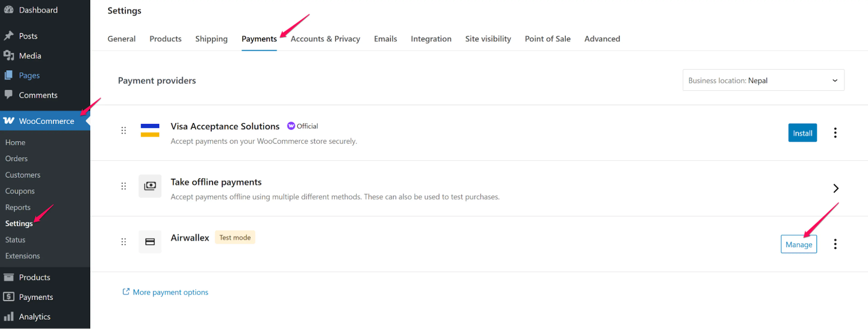Screen dimensions: 868x329
Task: Click the Visa Acceptance Solutions logo icon
Action: [x=150, y=130]
